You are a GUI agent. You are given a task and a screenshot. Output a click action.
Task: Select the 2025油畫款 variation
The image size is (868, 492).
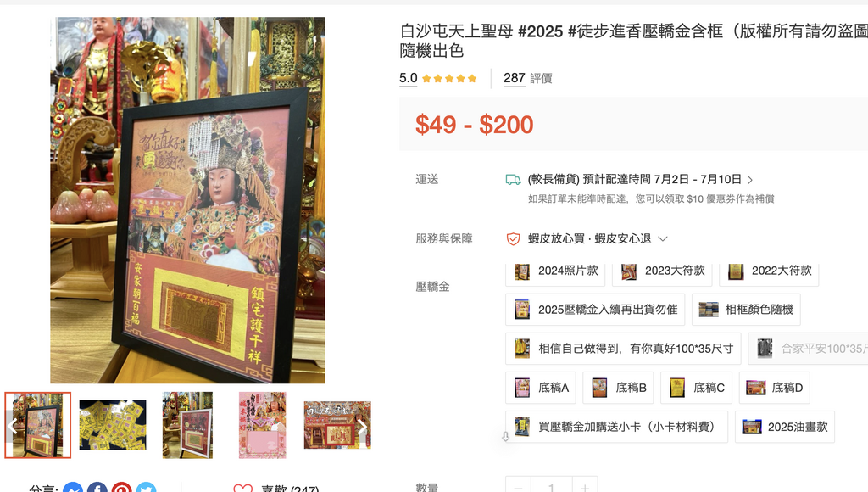pyautogui.click(x=785, y=427)
